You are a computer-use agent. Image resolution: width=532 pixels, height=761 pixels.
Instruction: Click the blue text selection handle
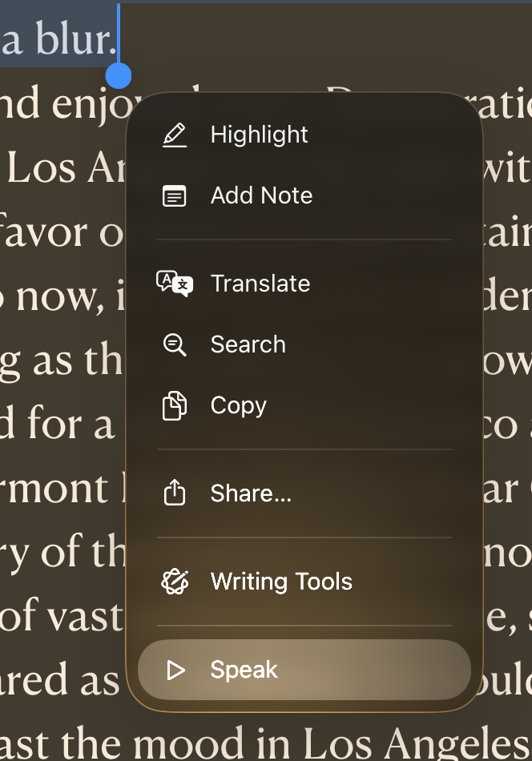(x=119, y=75)
